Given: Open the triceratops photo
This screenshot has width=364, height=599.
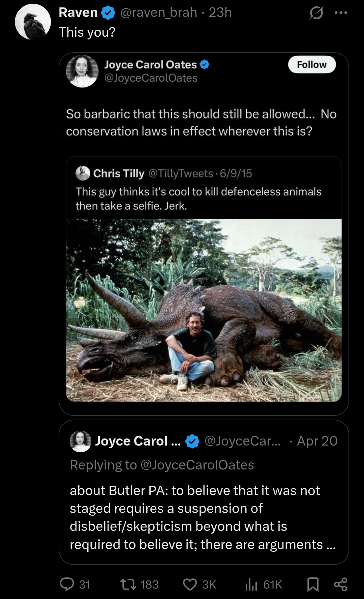Looking at the screenshot, I should (x=204, y=310).
